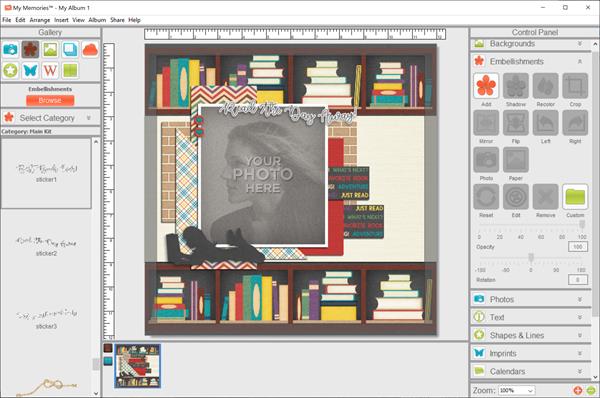The height and width of the screenshot is (398, 600).
Task: Select the page thumbnail in the filmstrip
Action: [138, 366]
